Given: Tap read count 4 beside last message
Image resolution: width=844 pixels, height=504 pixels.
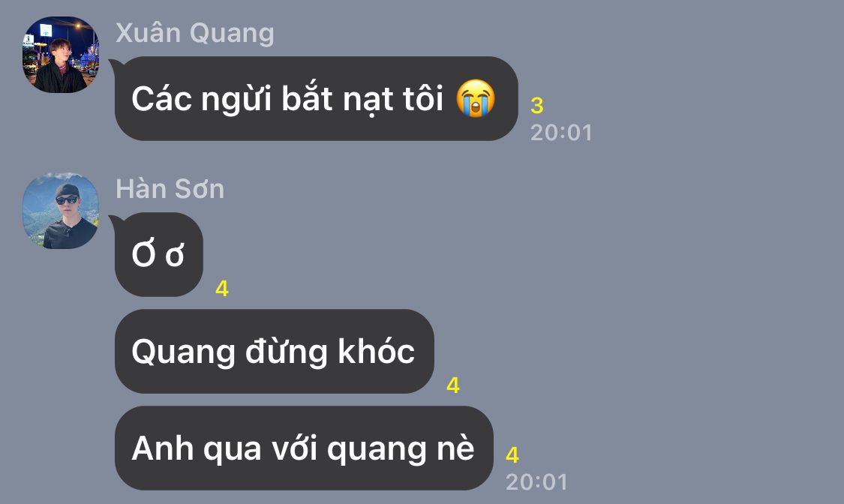Looking at the screenshot, I should [512, 455].
